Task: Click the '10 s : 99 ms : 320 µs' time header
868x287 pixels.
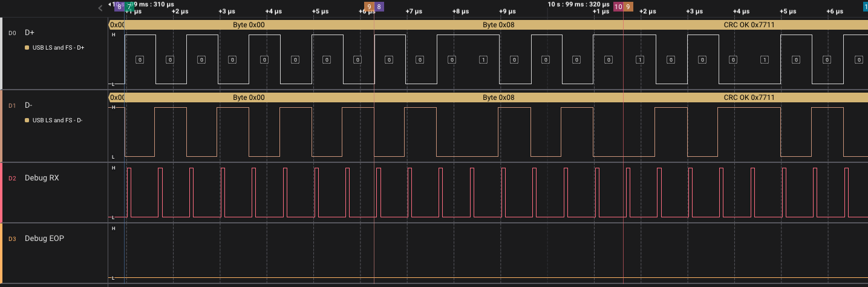Action: (579, 4)
